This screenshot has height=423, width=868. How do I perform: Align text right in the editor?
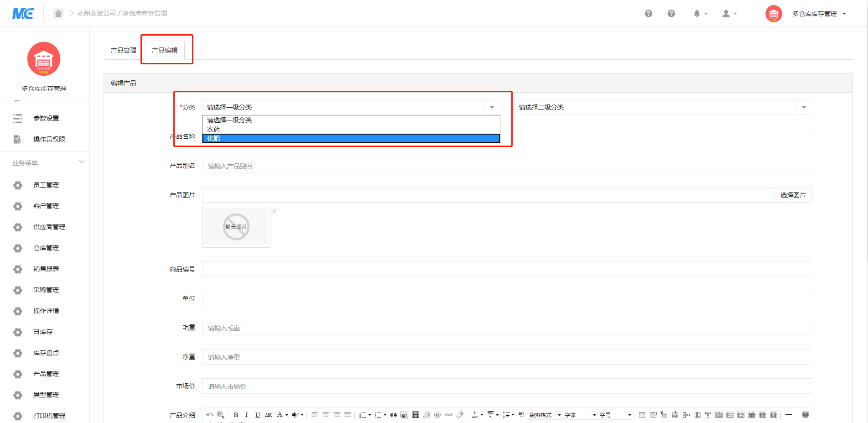(337, 415)
